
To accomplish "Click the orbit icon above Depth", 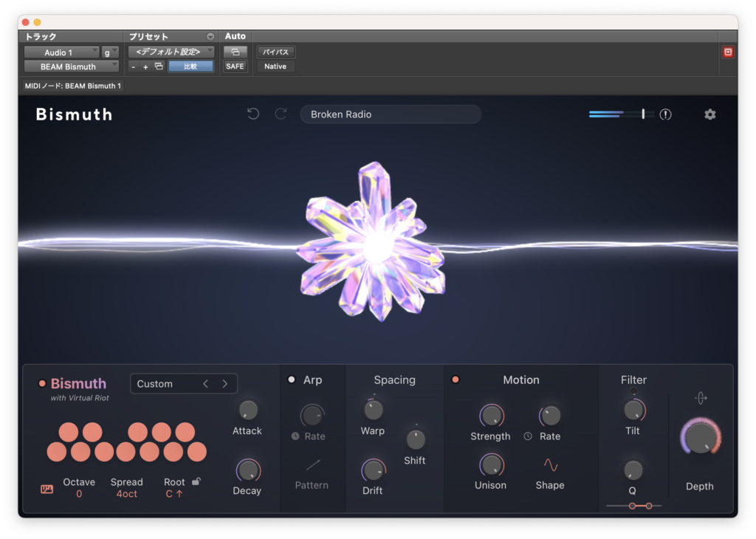I will [701, 398].
